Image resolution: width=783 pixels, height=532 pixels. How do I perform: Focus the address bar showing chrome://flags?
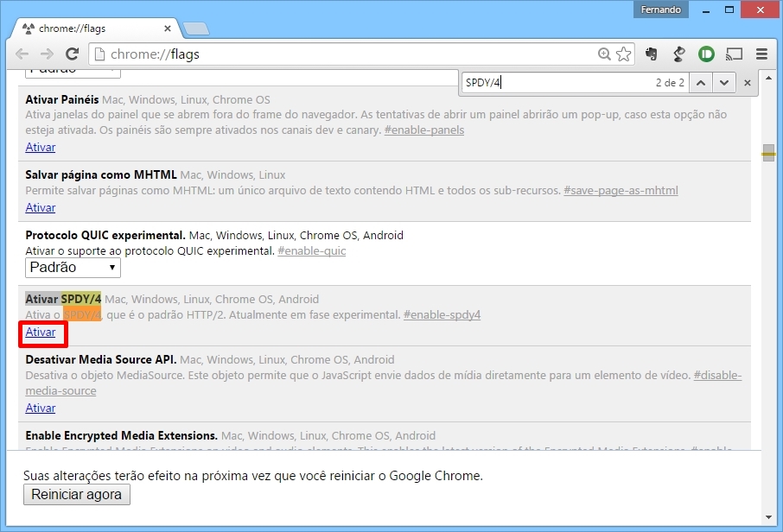[345, 54]
